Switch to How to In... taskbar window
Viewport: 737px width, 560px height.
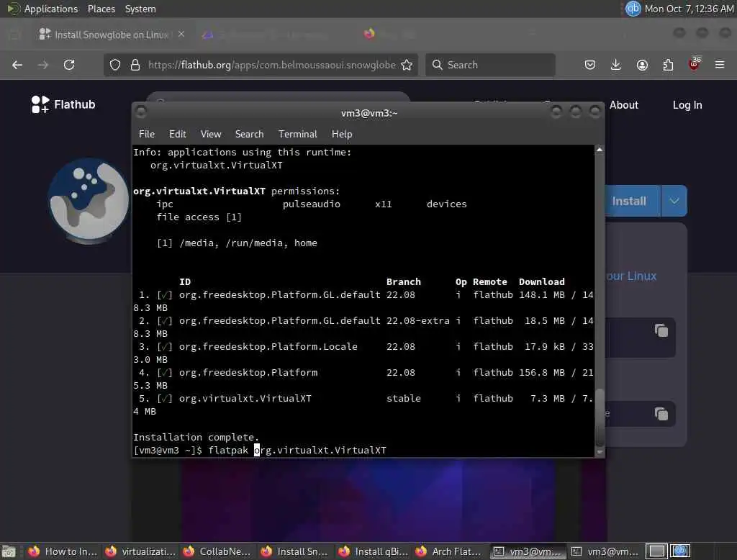point(63,551)
